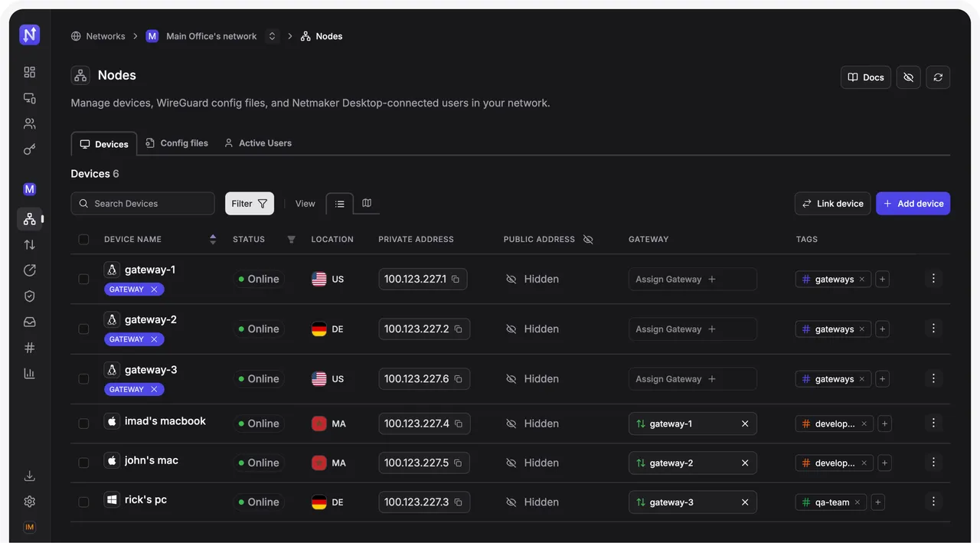This screenshot has width=980, height=543.
Task: Open the IM user avatar
Action: click(x=29, y=528)
